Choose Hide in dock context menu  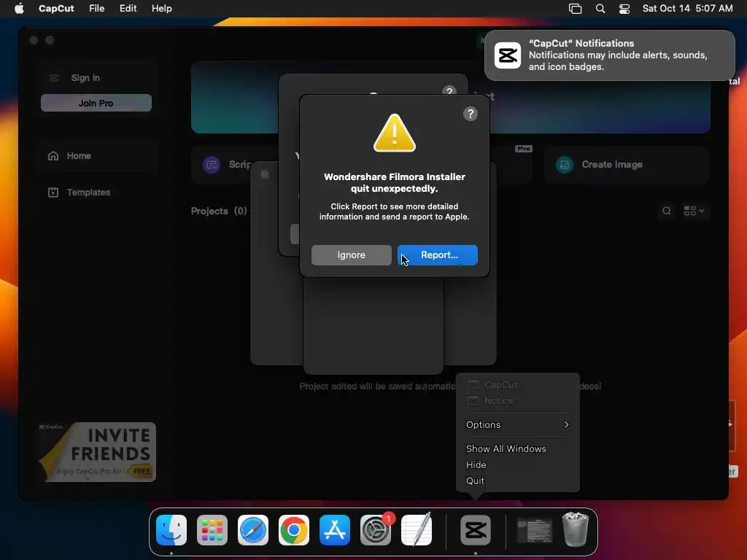click(518, 464)
